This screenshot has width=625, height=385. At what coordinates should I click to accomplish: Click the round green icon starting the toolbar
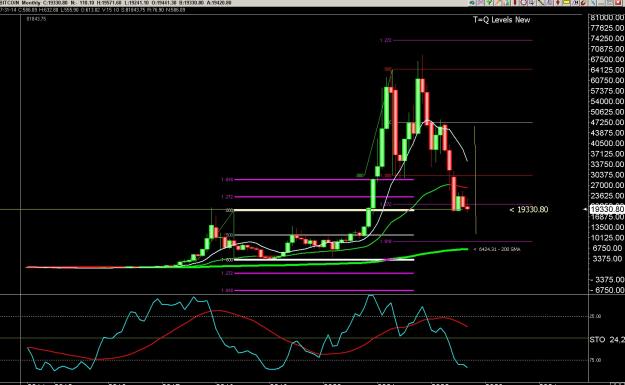click(x=472, y=2)
